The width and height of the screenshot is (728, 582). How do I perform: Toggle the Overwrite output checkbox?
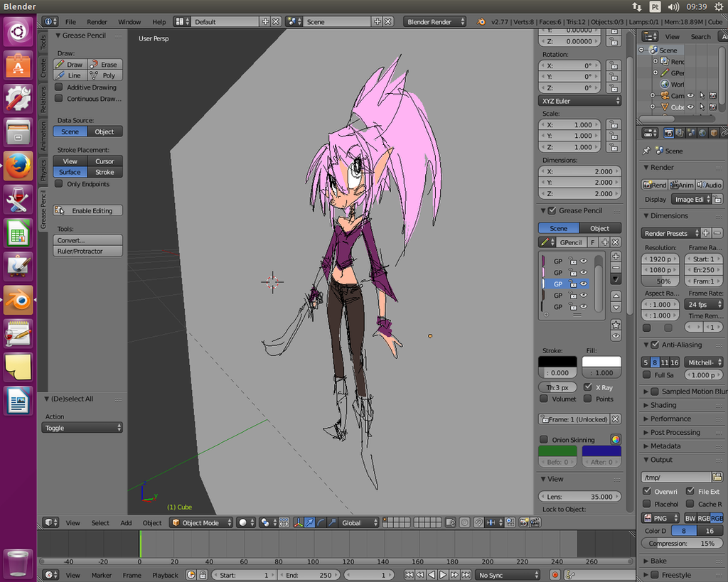click(647, 491)
